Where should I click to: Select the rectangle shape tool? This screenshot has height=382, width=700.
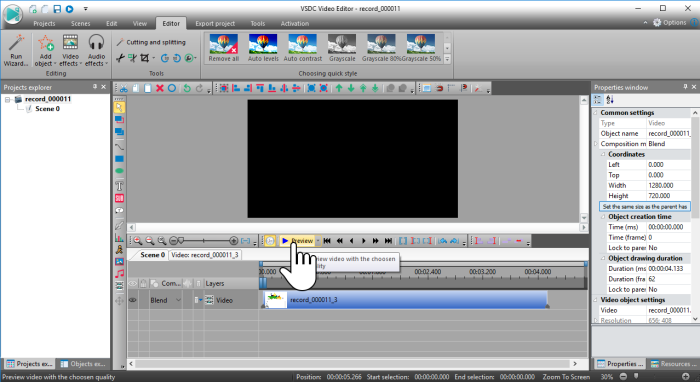119,159
